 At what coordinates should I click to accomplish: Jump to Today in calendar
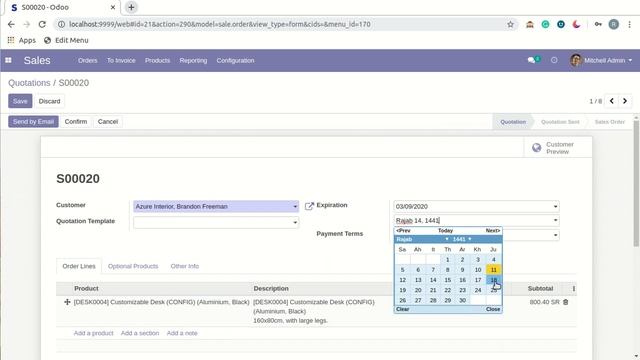tap(445, 231)
